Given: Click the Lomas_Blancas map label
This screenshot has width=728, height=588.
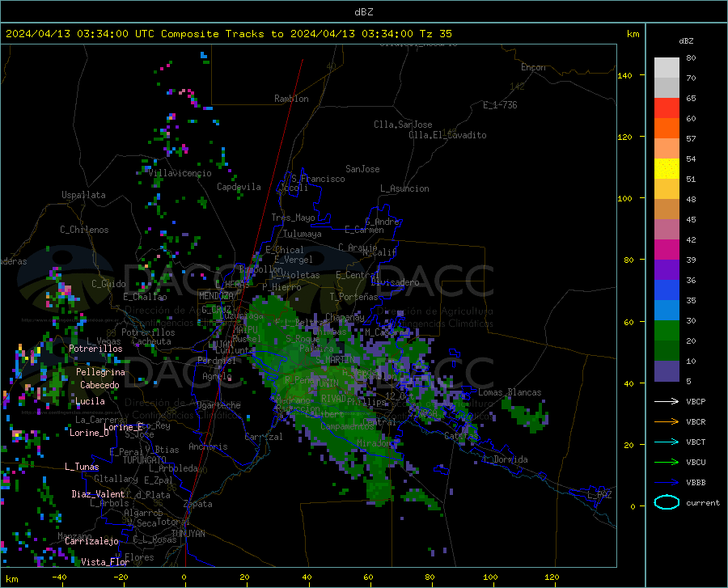Looking at the screenshot, I should tap(510, 392).
